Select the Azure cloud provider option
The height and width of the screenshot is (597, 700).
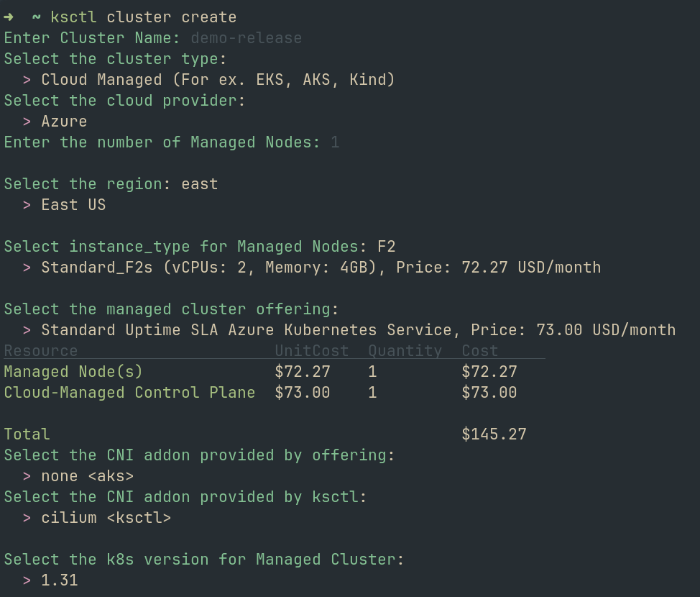tap(64, 121)
